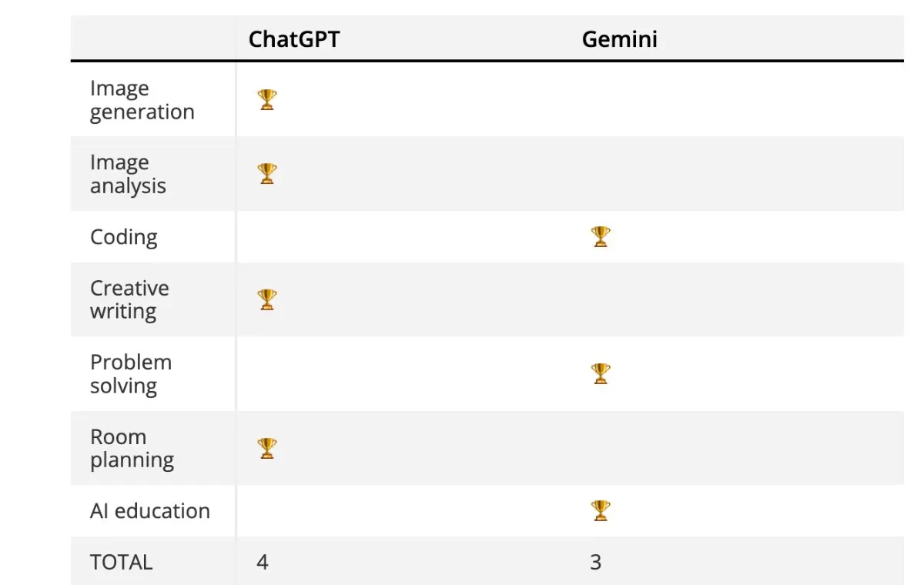This screenshot has width=924, height=585.
Task: Click the empty top-left header cell
Action: 153,38
